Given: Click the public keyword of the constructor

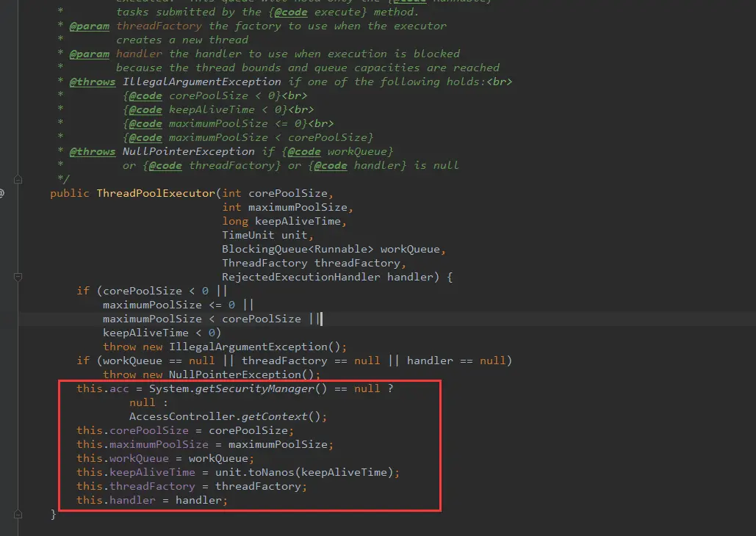Looking at the screenshot, I should 70,193.
